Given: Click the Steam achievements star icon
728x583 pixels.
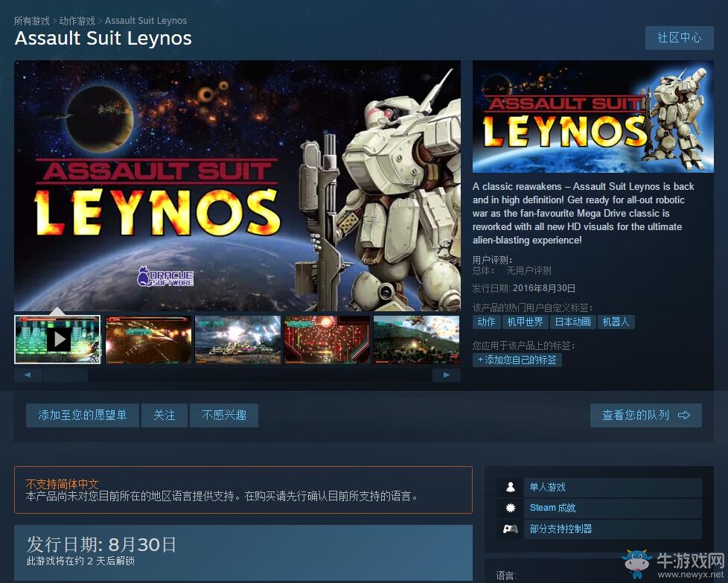Looking at the screenshot, I should (x=510, y=508).
